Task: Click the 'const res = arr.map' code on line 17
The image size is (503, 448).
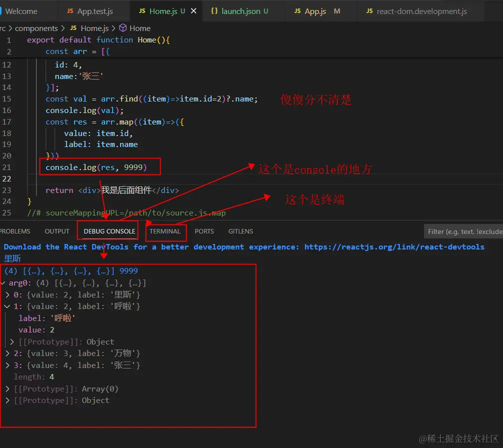Action: point(115,122)
